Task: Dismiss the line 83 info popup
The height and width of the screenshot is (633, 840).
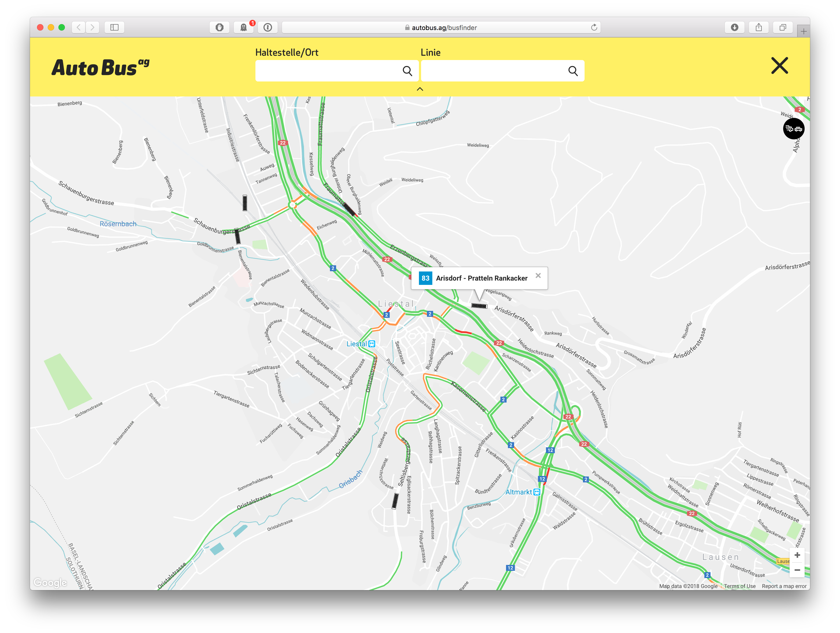Action: 538,276
